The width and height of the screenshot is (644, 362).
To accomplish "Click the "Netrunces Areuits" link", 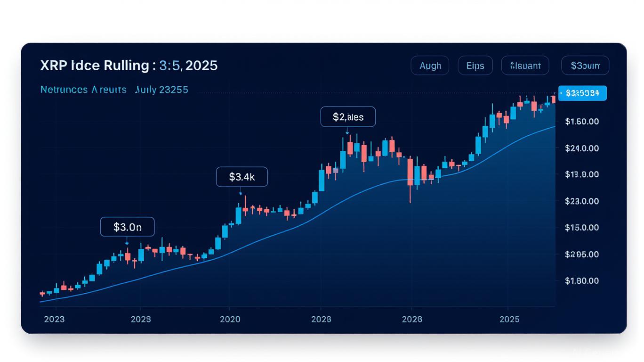I will [83, 89].
